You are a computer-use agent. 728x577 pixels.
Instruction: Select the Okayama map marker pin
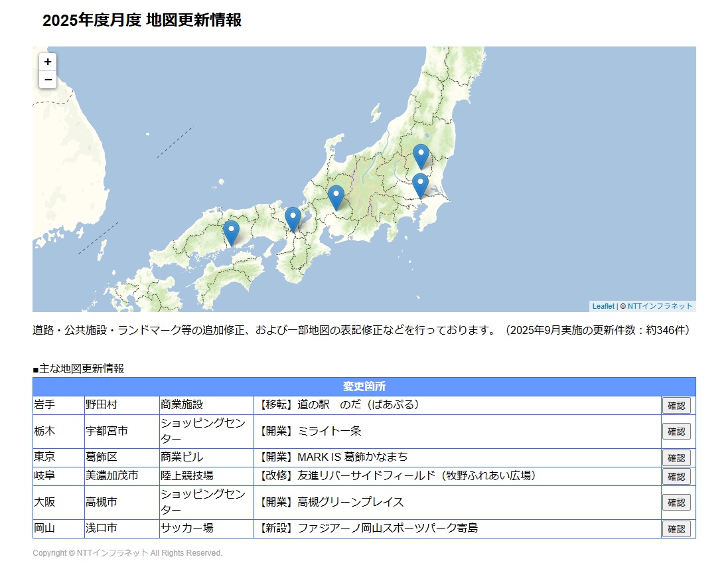coord(231,233)
